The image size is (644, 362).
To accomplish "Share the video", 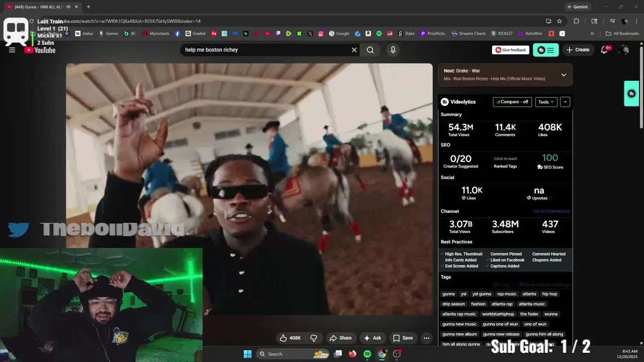I will [340, 338].
